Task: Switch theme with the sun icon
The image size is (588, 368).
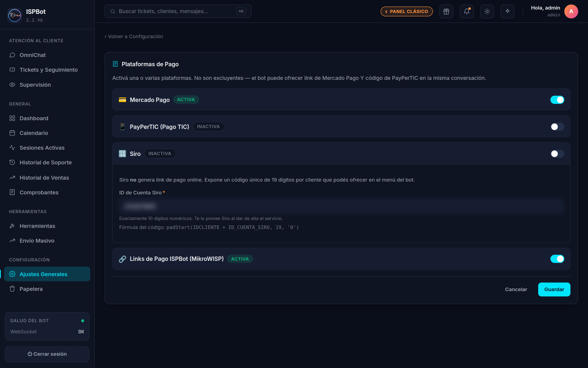Action: [x=487, y=11]
